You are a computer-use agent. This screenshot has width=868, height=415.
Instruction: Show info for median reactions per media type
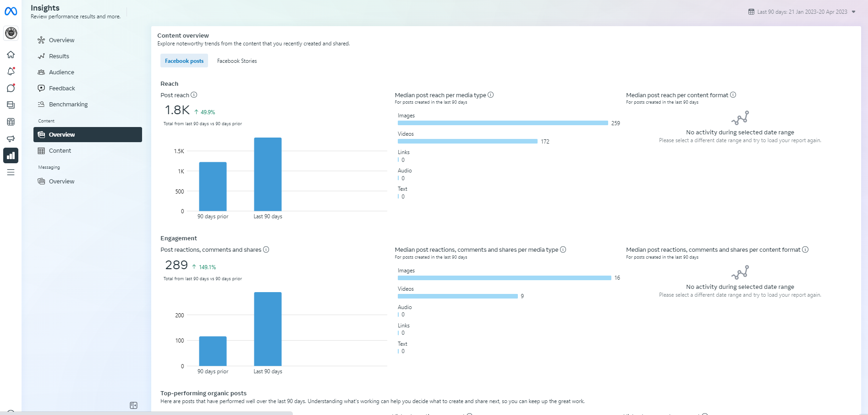tap(563, 249)
